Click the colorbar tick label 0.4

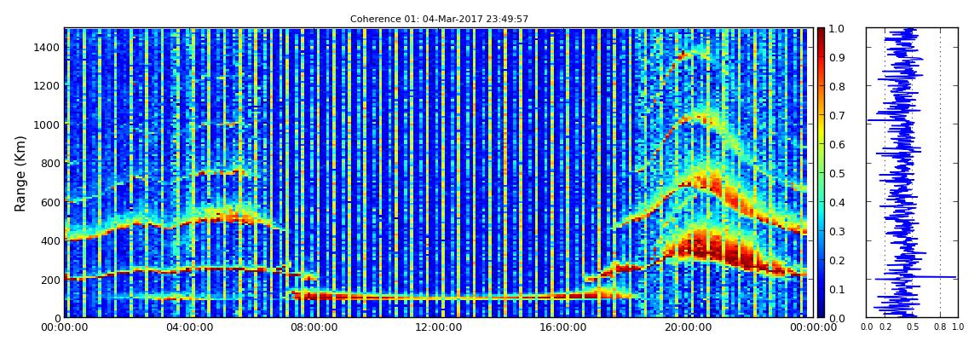pos(836,203)
